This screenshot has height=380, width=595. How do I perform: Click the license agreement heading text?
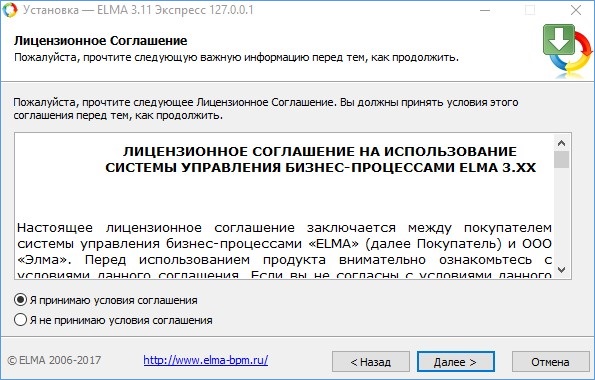click(320, 159)
